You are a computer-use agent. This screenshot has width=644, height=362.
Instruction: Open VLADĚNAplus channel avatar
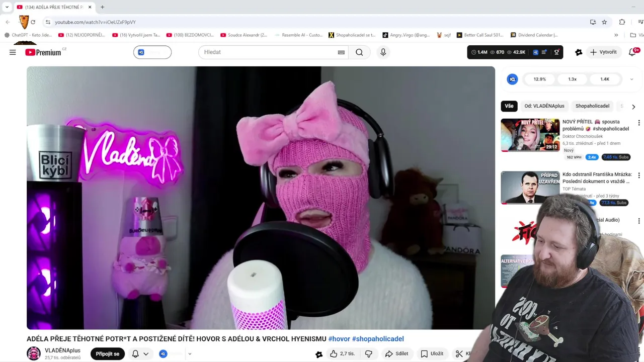(34, 353)
